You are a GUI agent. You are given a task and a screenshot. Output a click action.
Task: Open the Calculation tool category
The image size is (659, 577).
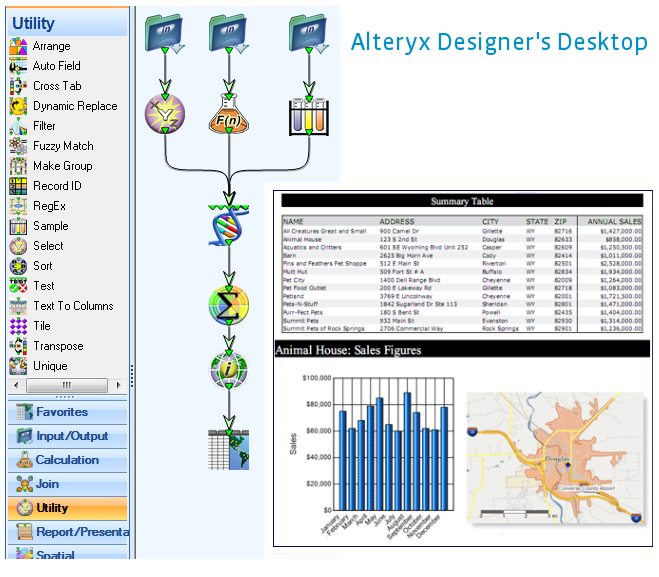coord(67,460)
